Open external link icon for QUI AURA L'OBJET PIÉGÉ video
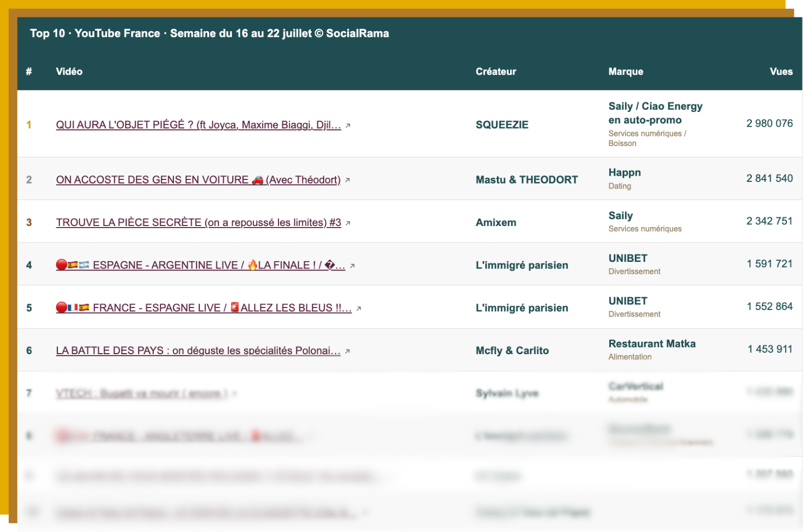 coord(348,126)
